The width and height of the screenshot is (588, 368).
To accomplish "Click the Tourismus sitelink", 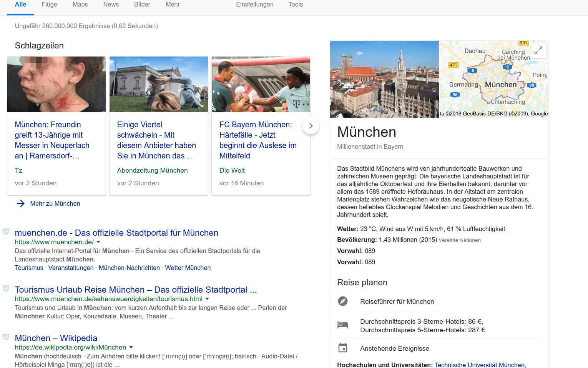I will pos(29,268).
